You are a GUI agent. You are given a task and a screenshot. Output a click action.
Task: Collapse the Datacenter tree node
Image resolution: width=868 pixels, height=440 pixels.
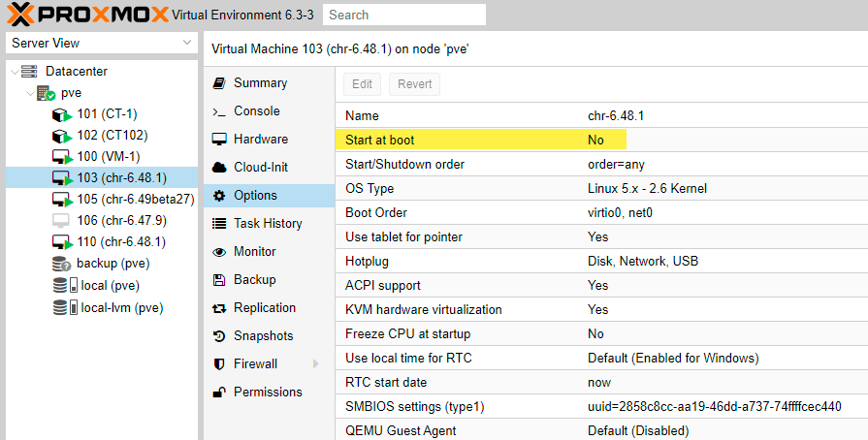tap(13, 72)
